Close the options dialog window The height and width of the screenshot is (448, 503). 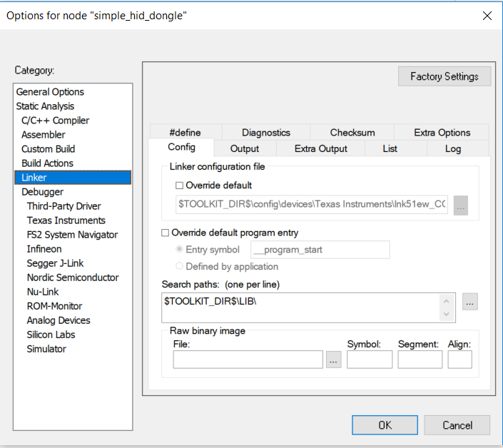(487, 16)
